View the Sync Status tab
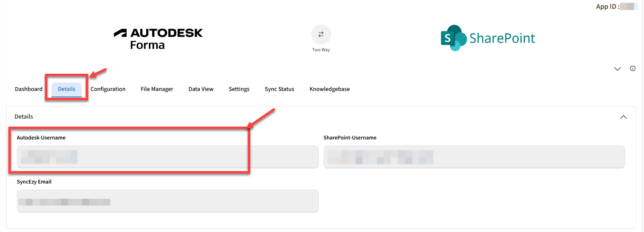 (x=279, y=89)
